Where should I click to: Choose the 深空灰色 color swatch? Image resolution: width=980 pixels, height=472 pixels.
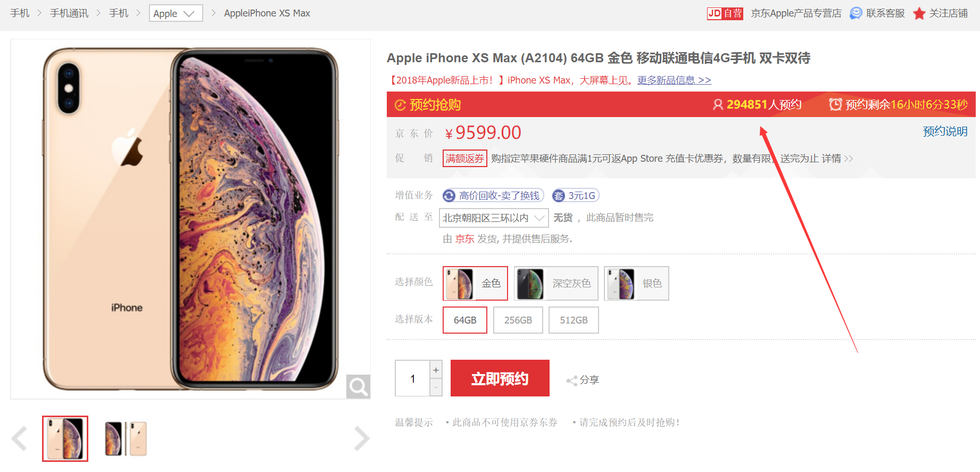556,284
